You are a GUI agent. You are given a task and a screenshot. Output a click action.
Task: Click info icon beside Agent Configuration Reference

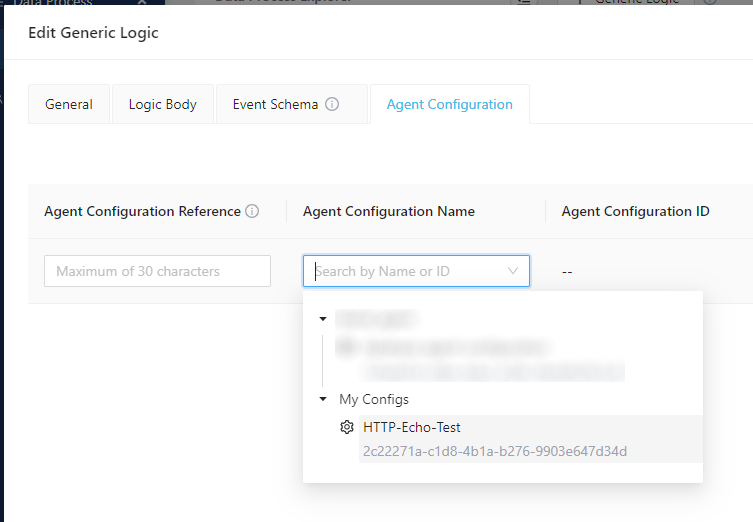coord(252,211)
